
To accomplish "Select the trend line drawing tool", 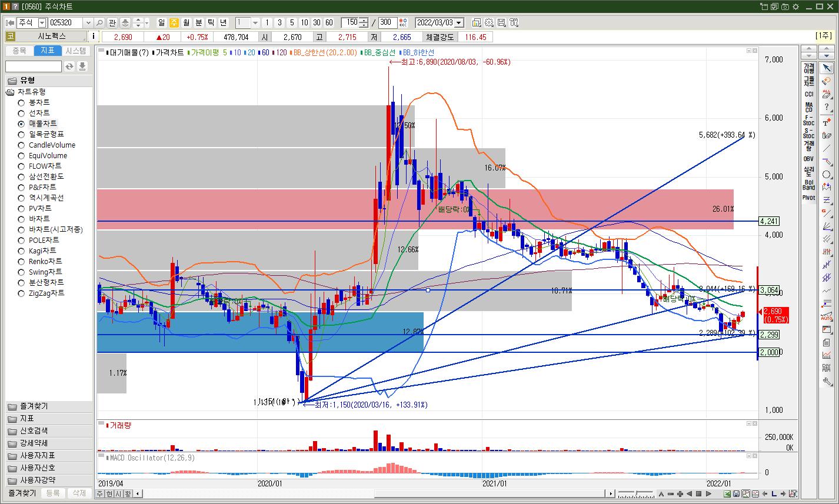I will 827,148.
